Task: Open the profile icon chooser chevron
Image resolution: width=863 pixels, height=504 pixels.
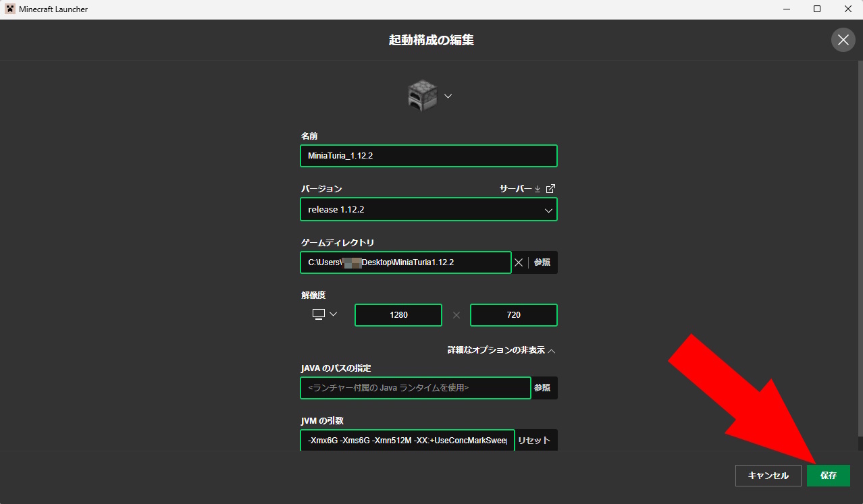Action: [448, 96]
